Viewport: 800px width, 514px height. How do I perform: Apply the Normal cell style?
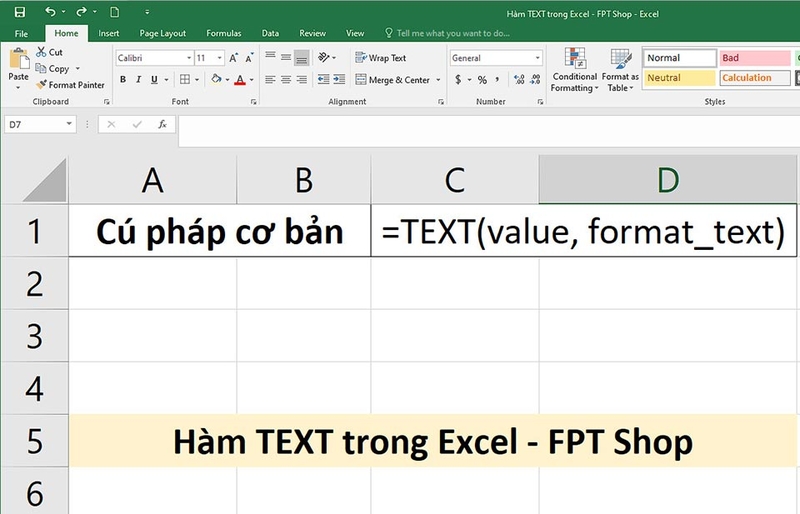pyautogui.click(x=680, y=58)
